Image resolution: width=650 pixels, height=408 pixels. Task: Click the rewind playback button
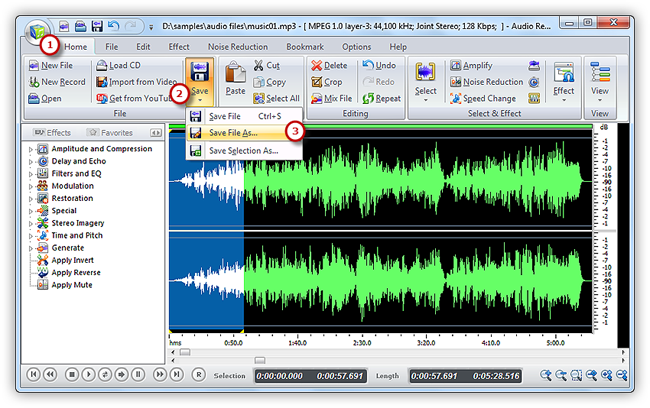coord(50,375)
